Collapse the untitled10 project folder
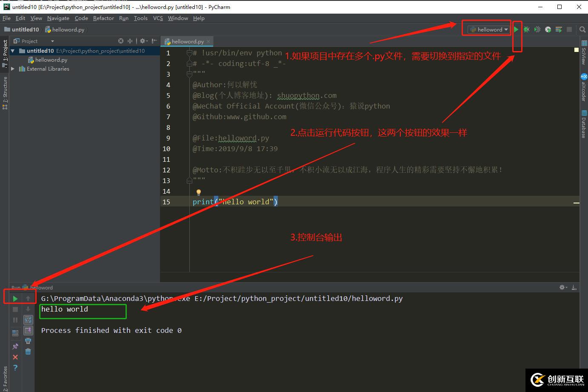The image size is (588, 392). (13, 51)
